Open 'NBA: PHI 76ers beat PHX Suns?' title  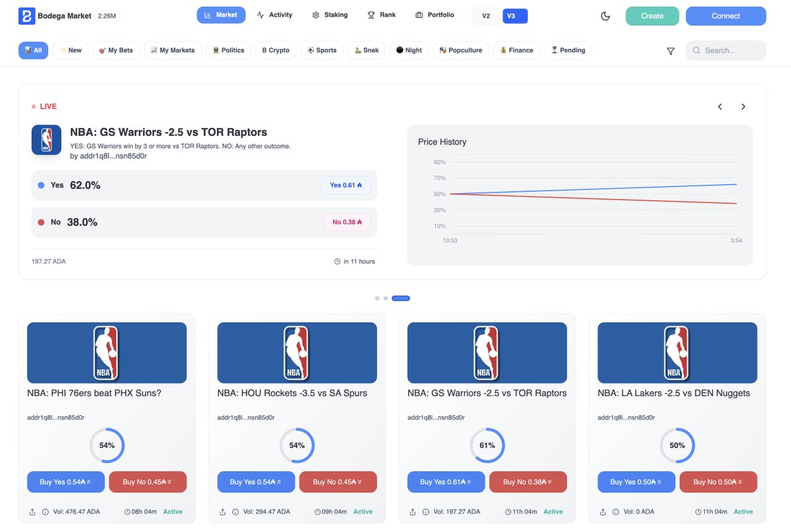tap(94, 393)
